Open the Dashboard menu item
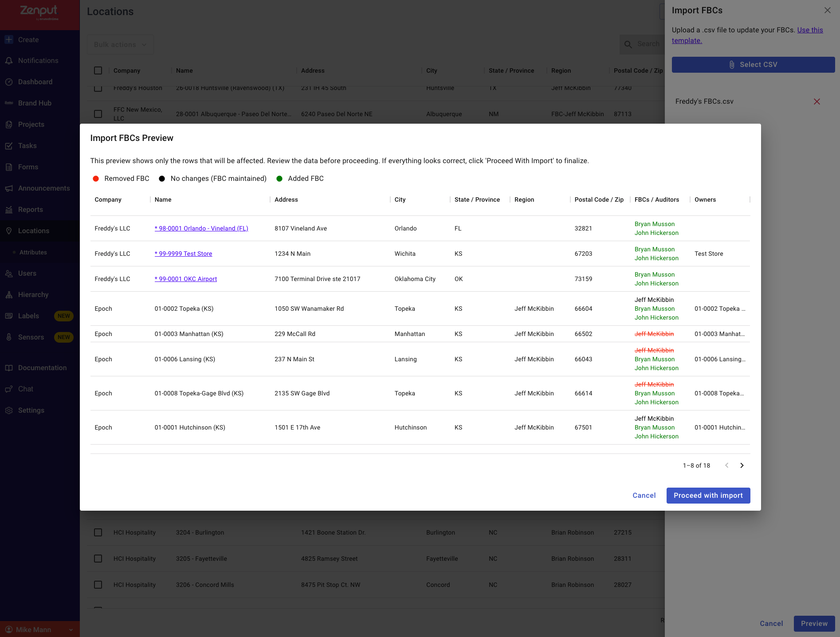Screen dimensions: 840x637 pyautogui.click(x=40, y=82)
